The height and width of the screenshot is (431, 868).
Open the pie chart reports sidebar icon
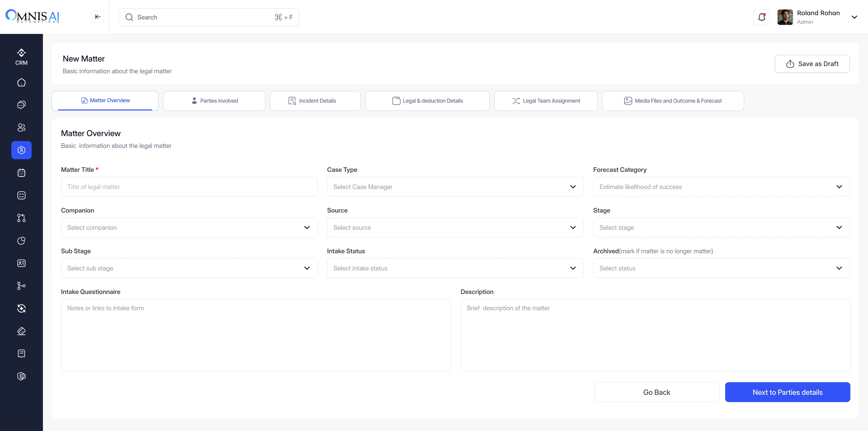(21, 240)
